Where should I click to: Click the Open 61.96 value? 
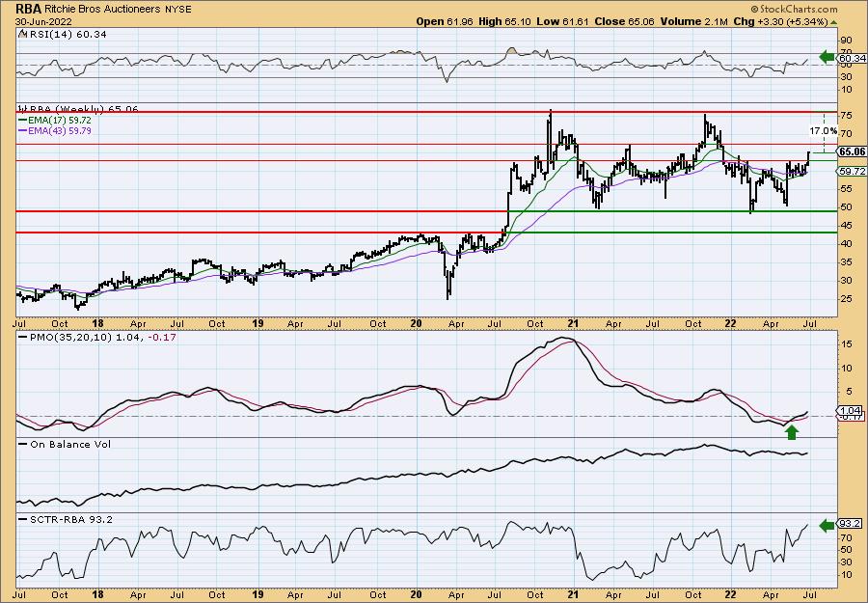[443, 21]
